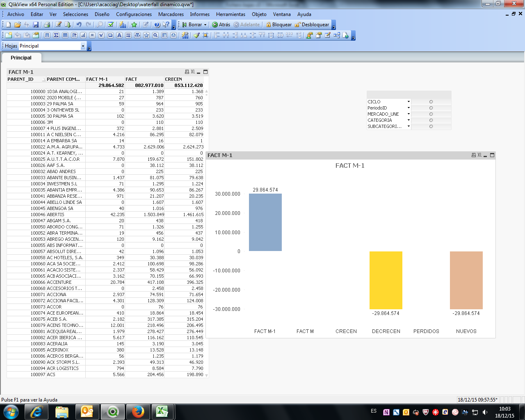
Task: Open the Edit Script icon
Action: [59, 25]
